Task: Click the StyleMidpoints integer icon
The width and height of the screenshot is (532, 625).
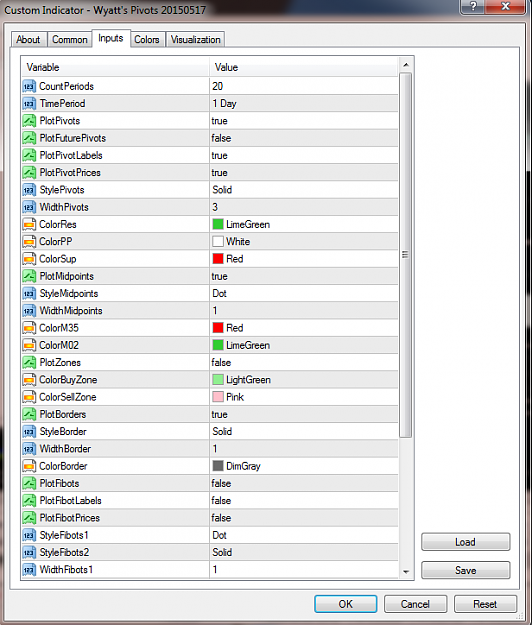Action: point(29,293)
